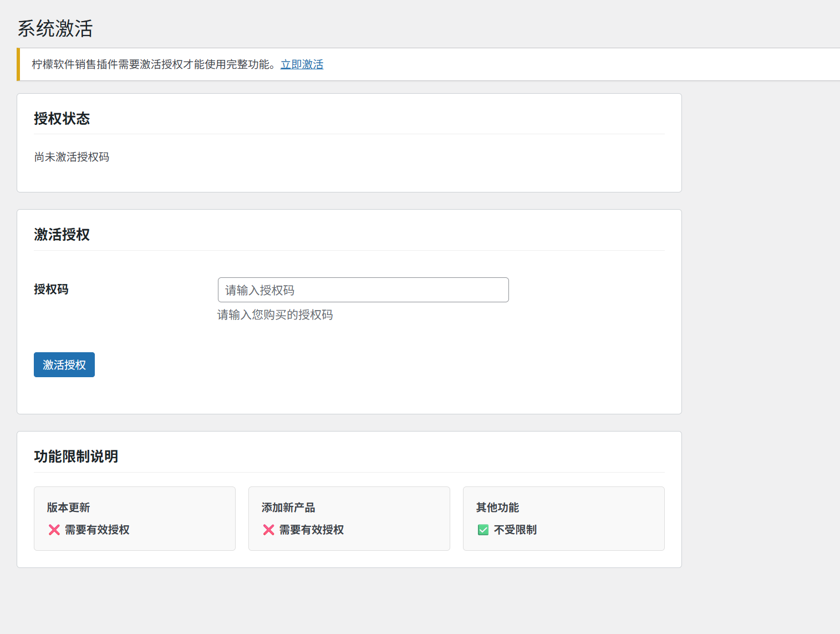The height and width of the screenshot is (634, 840).
Task: Click the 激活授权 section heading
Action: tap(62, 235)
